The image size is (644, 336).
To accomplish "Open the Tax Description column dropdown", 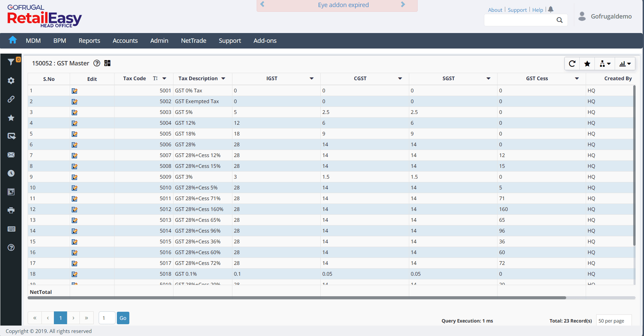I will 223,79.
